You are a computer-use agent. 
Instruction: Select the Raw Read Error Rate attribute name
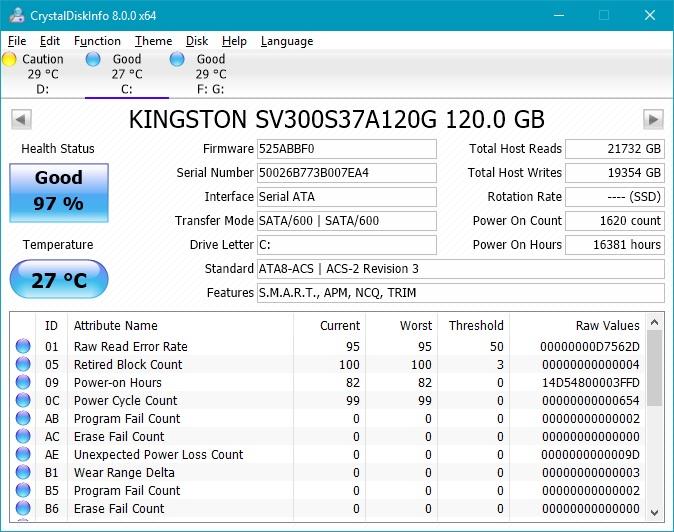pos(131,346)
